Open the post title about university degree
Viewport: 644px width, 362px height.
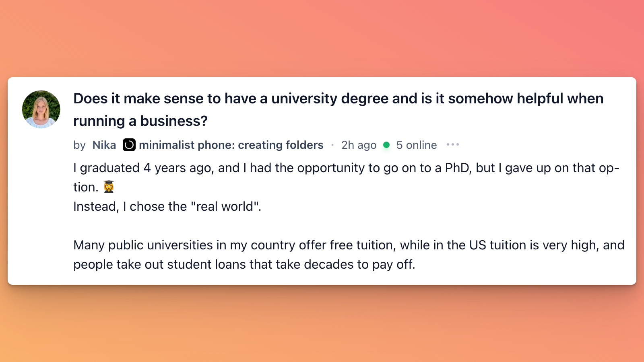click(x=338, y=109)
